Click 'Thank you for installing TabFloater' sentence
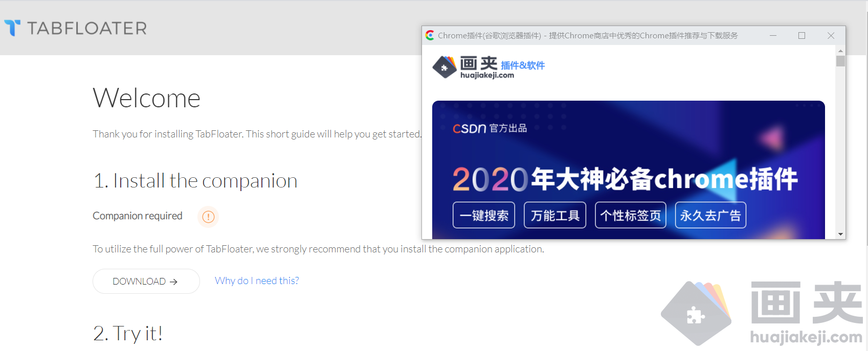Image resolution: width=868 pixels, height=351 pixels. click(x=257, y=134)
